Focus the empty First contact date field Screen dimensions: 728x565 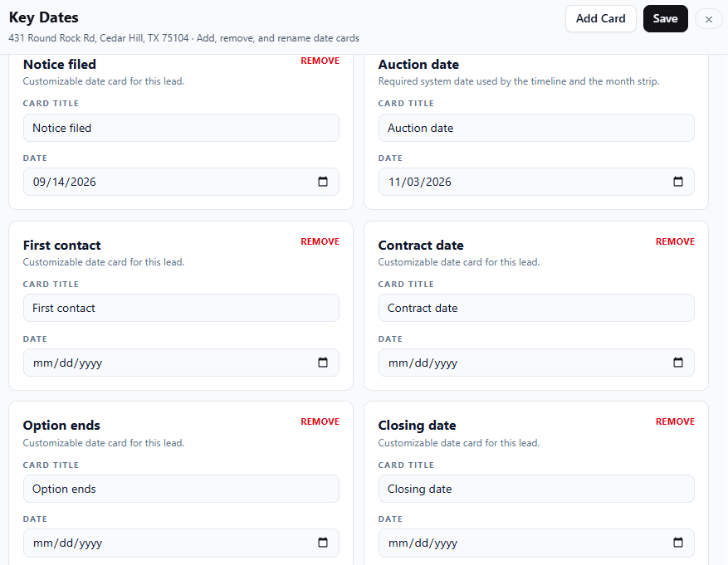point(181,363)
